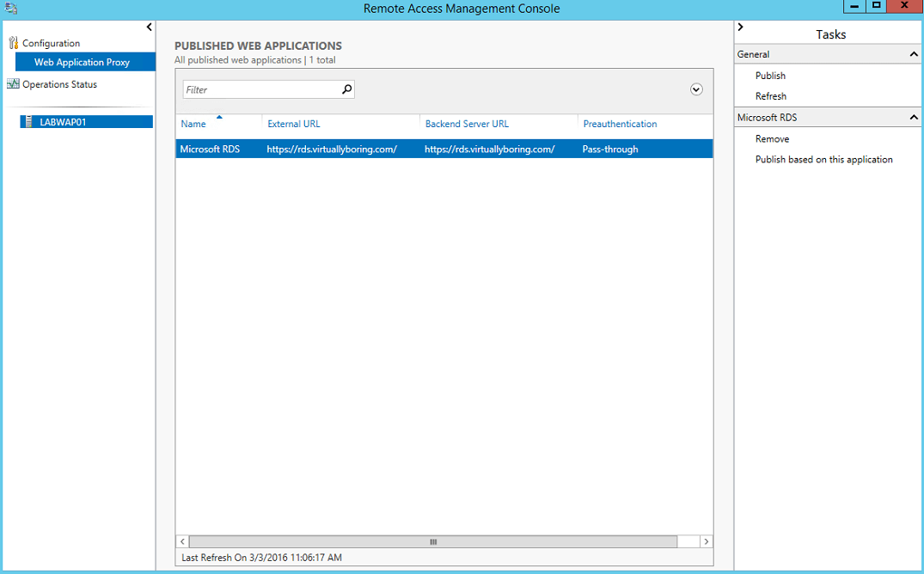Sort by the External URL column
The height and width of the screenshot is (574, 924).
pos(293,124)
